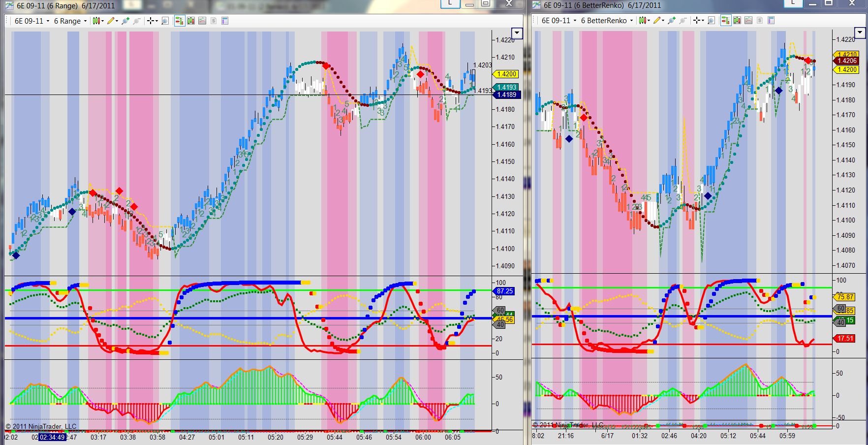
Task: Open Indicators dialog for the Range chart
Action: (202, 21)
